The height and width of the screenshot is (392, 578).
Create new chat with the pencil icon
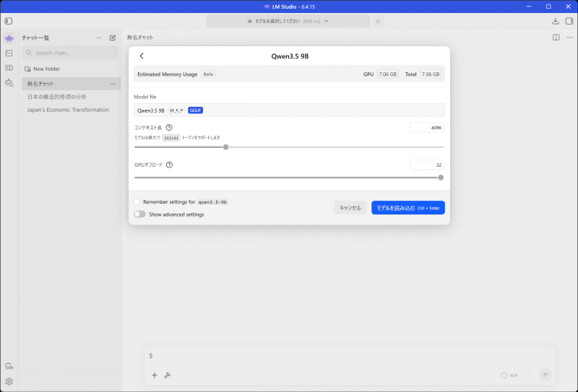[113, 38]
